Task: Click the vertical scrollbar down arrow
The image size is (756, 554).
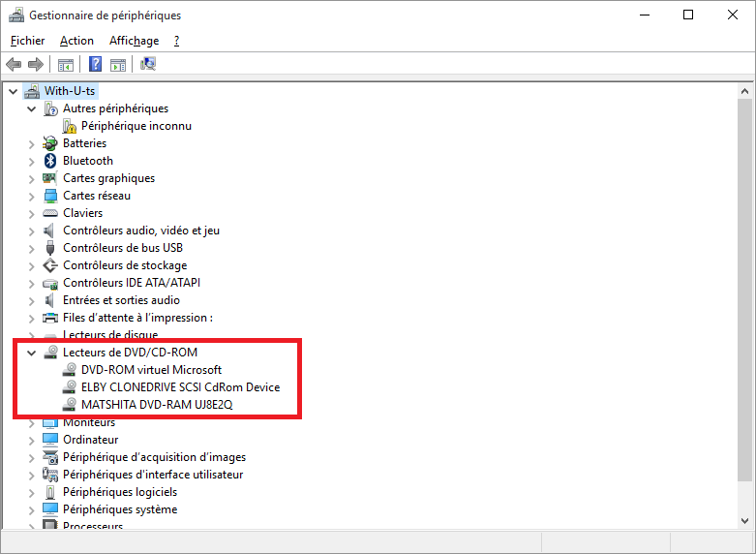Action: [x=745, y=520]
